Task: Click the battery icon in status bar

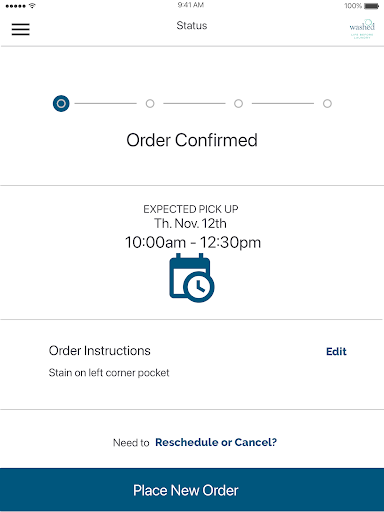Action: click(x=371, y=6)
